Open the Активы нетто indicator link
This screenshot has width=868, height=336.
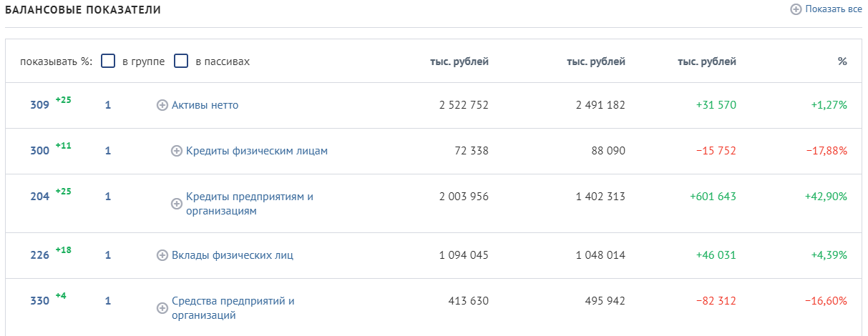tap(205, 105)
